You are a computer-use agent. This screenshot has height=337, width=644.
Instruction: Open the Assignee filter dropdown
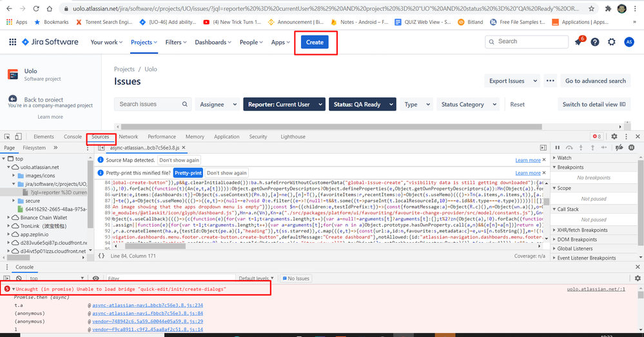tap(218, 105)
